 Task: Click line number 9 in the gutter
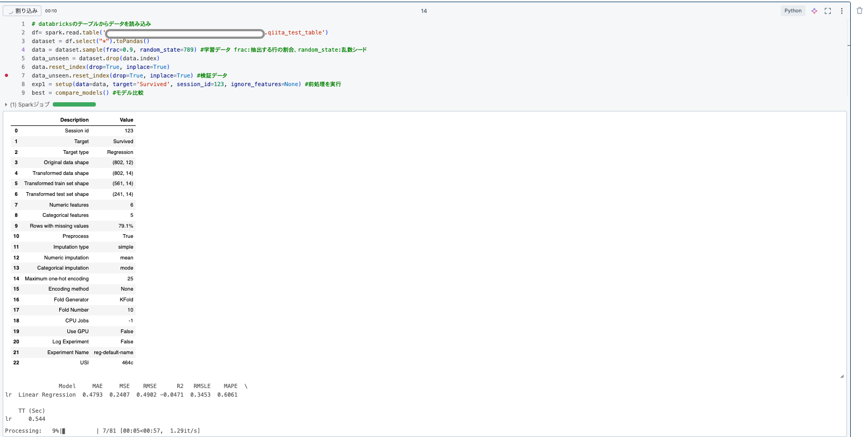[23, 93]
